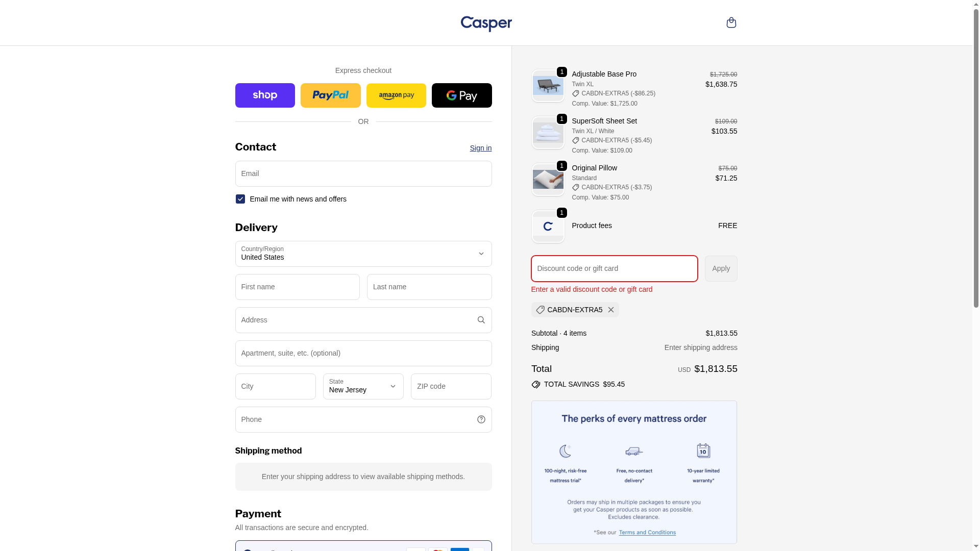980x551 pixels.
Task: Open the Country/Region dropdown
Action: point(363,254)
